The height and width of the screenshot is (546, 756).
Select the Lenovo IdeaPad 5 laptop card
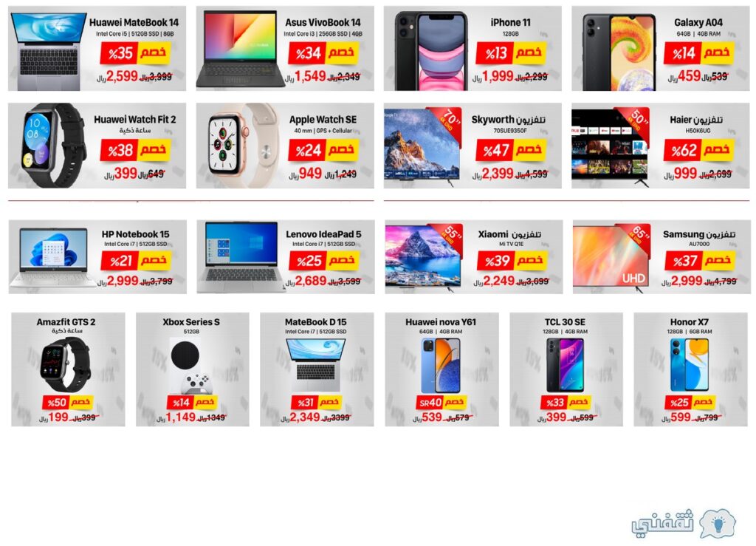pos(286,257)
